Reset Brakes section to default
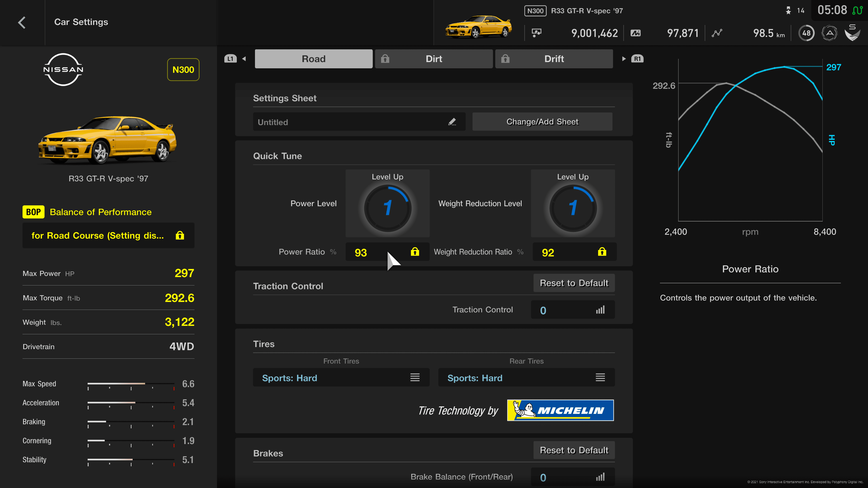This screenshot has width=868, height=488. (574, 450)
